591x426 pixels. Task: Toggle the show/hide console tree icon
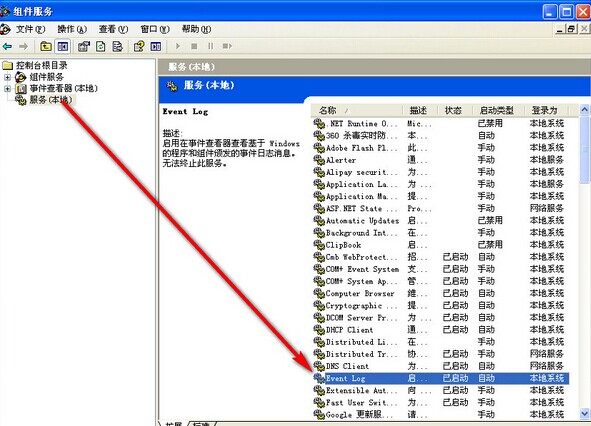tap(63, 46)
